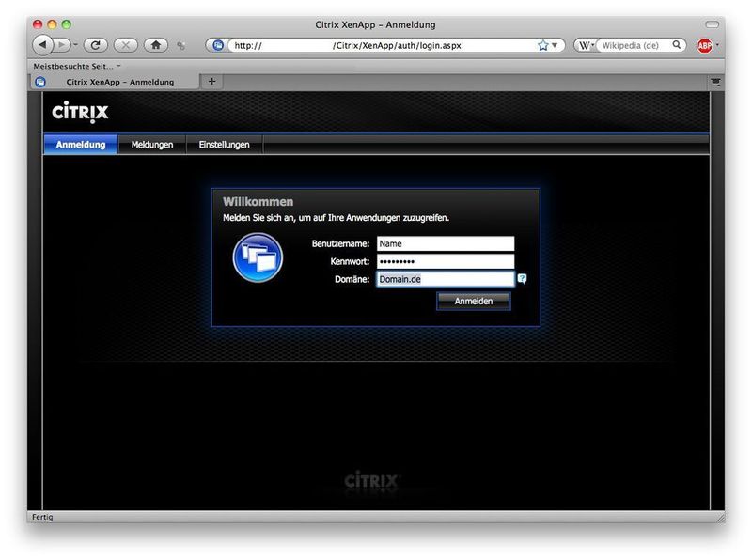Click the 'Willkommen' heading text
The image size is (752, 560).
258,201
